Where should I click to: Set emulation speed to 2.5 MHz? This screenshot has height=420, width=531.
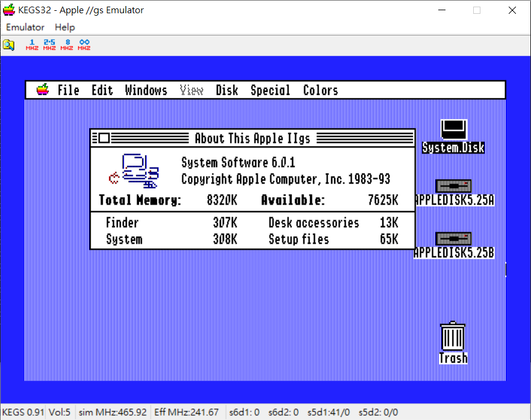click(49, 45)
